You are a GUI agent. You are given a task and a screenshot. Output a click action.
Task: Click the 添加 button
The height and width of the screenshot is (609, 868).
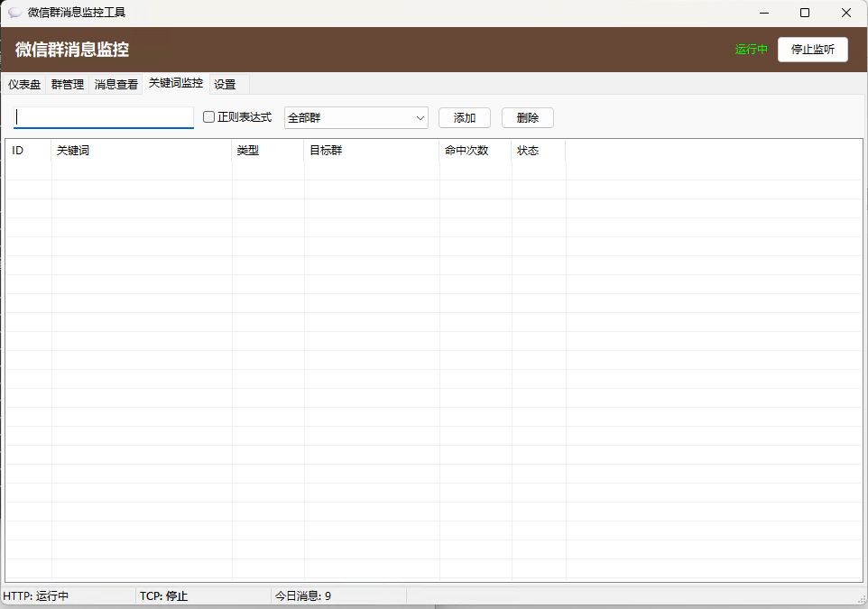click(464, 118)
